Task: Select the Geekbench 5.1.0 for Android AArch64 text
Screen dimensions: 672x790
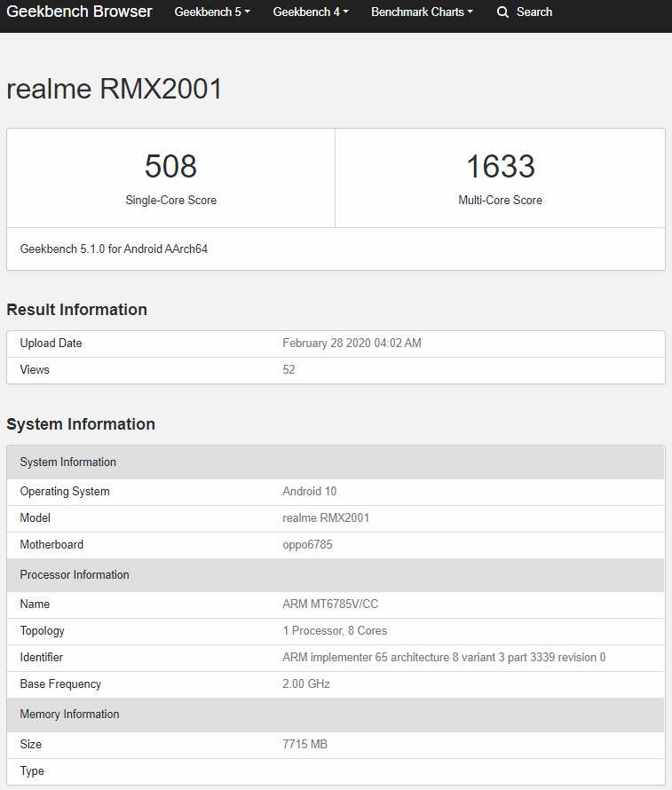Action: [114, 249]
